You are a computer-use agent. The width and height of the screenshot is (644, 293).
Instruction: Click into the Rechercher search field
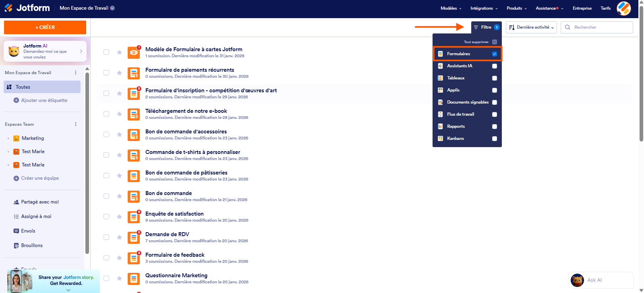click(597, 27)
